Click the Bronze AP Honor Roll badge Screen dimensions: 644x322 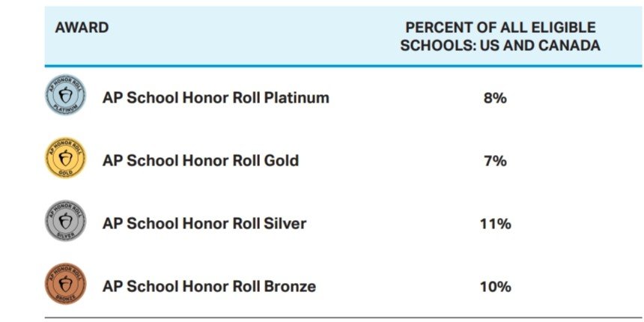65,286
